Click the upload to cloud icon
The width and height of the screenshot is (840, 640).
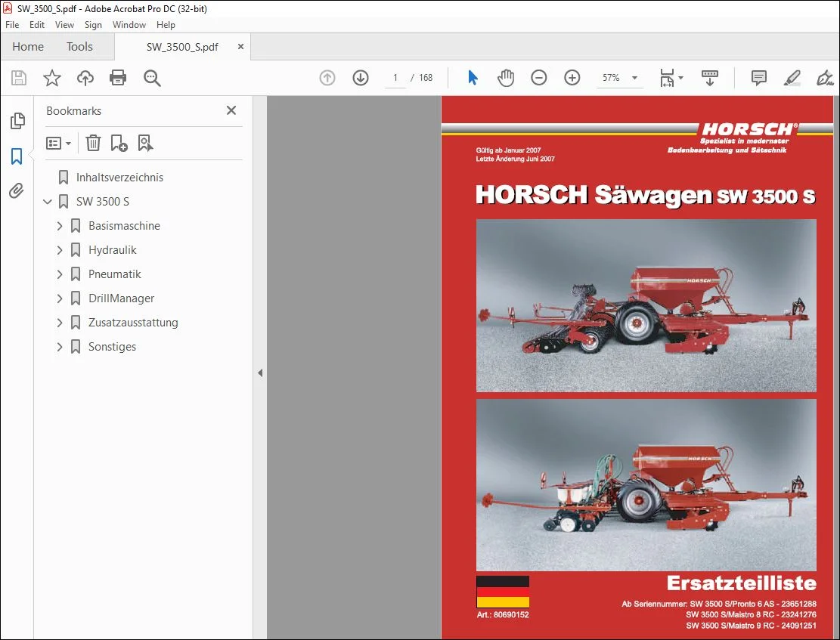(x=85, y=78)
